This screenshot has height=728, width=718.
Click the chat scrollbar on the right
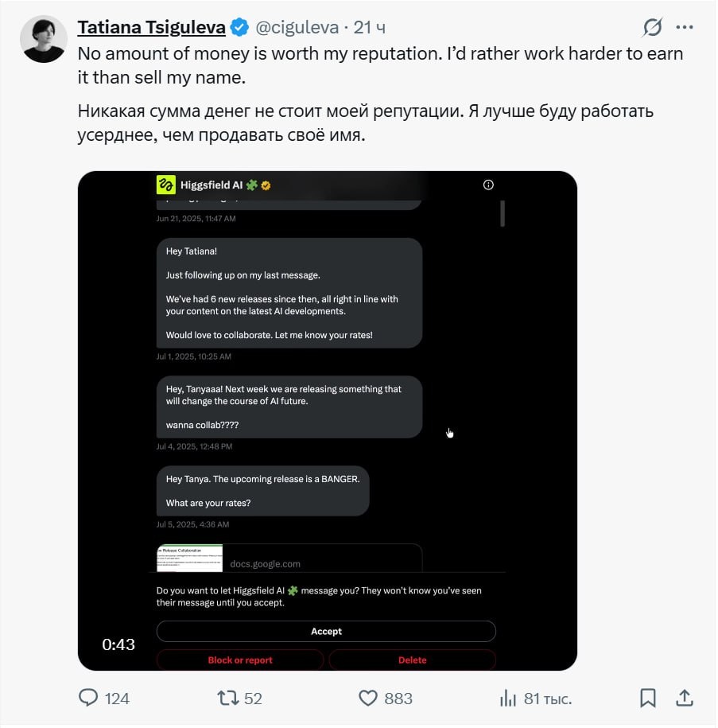click(x=503, y=215)
